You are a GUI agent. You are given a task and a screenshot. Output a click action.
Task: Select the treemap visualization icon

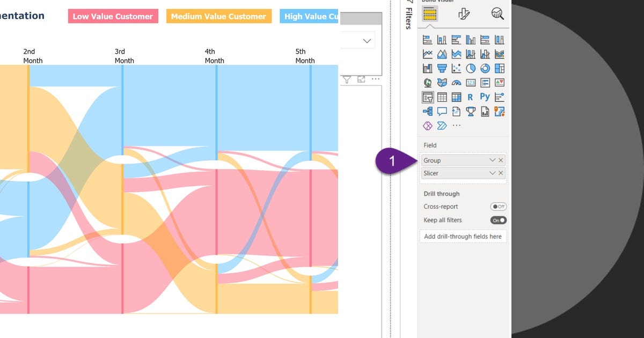500,68
